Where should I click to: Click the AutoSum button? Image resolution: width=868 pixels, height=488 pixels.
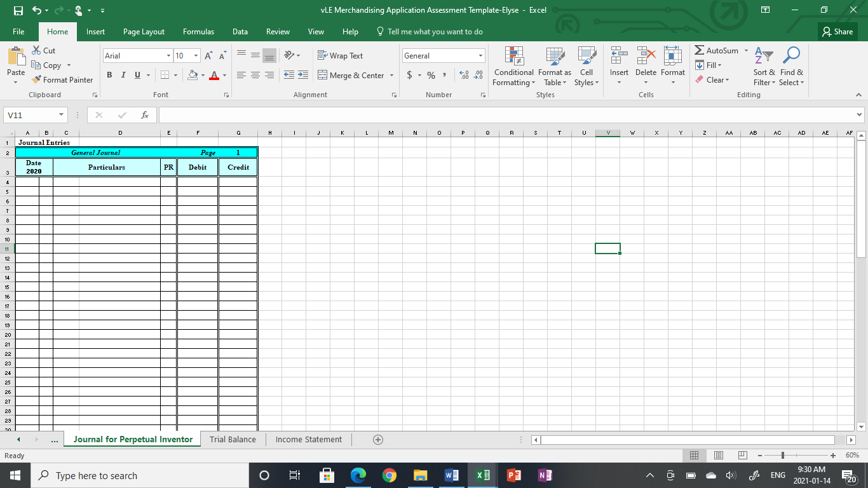[x=717, y=50]
